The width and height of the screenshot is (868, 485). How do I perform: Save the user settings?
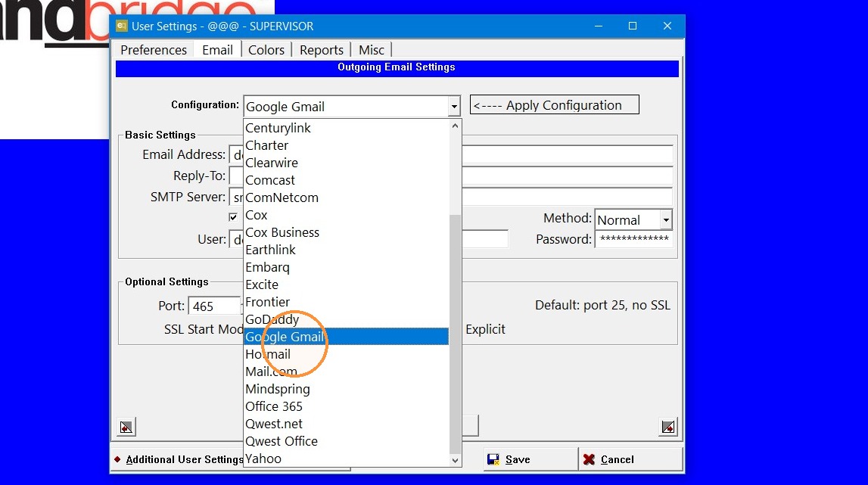pos(530,459)
